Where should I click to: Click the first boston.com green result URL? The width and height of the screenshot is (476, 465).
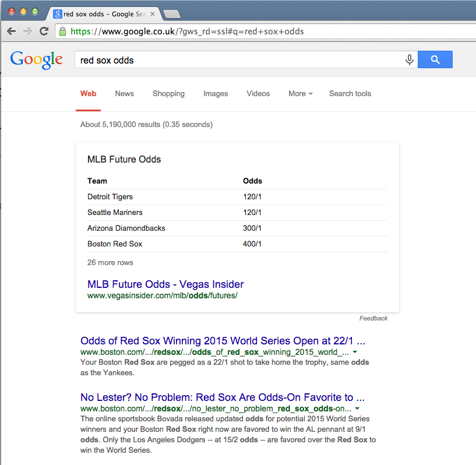tap(214, 352)
